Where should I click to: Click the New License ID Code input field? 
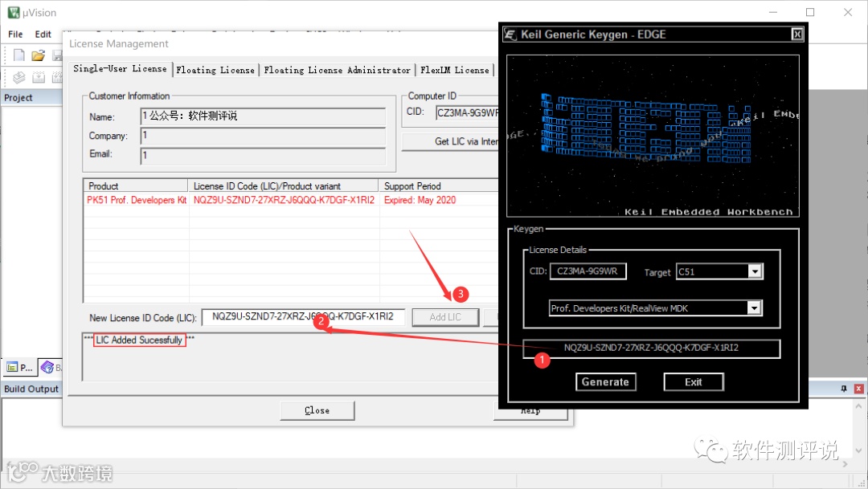303,317
